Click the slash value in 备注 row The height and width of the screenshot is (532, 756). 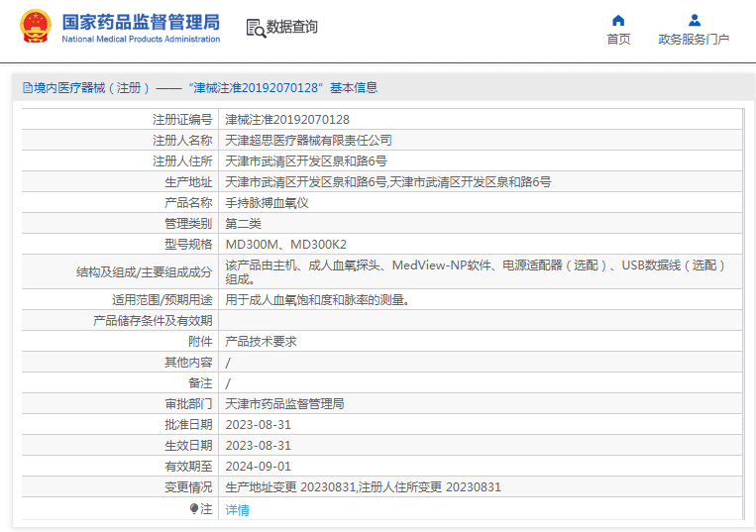pos(228,383)
